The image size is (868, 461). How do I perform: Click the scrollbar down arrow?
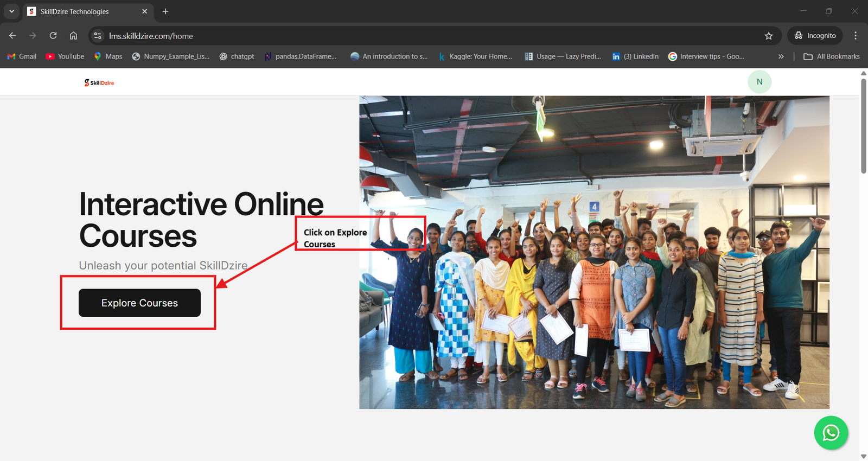click(864, 456)
